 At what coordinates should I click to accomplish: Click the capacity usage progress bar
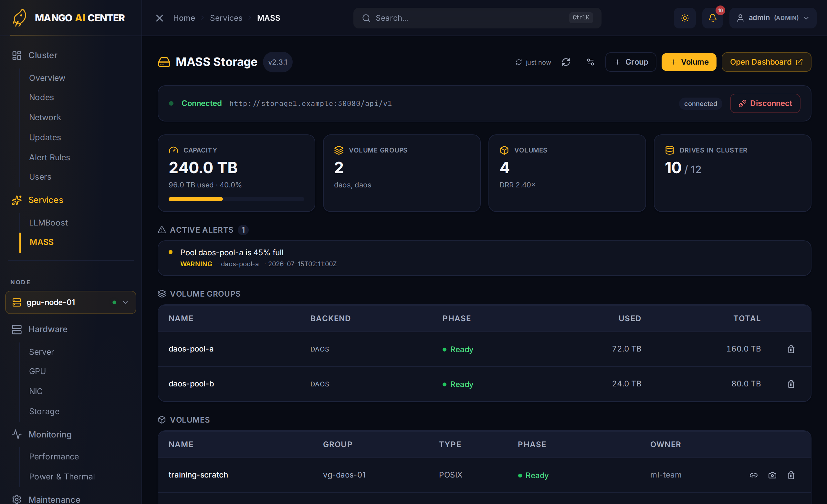click(x=236, y=199)
